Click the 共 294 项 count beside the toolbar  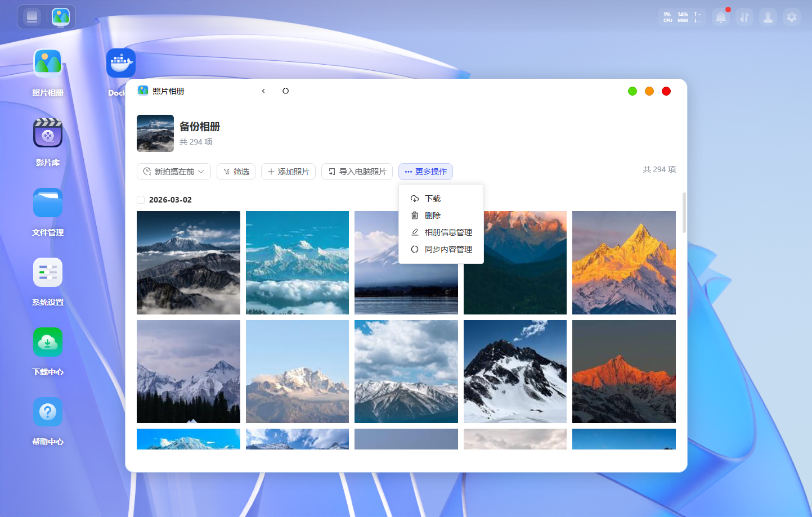click(660, 169)
